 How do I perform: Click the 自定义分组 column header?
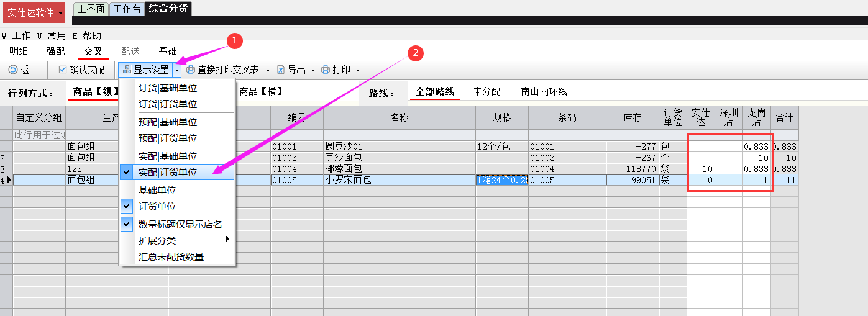pos(39,117)
